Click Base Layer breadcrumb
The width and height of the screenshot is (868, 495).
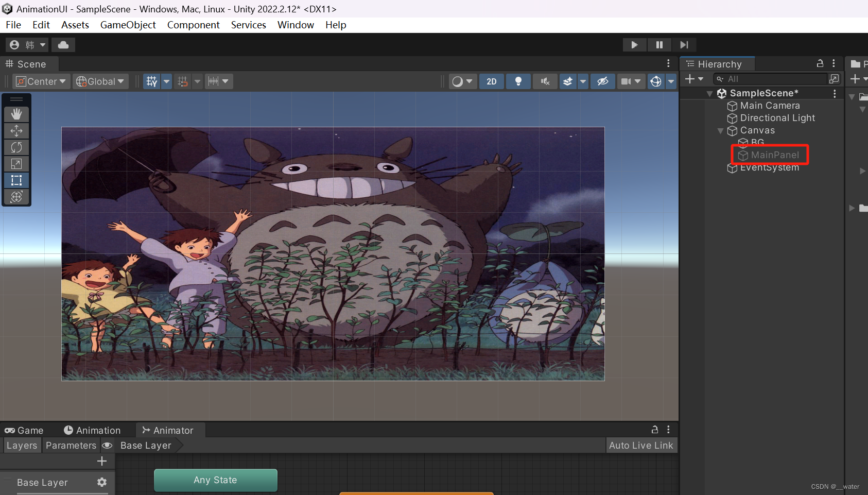pos(146,446)
